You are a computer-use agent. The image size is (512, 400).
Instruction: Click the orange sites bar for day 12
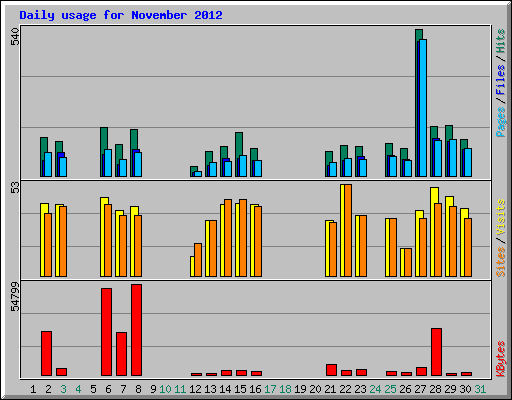click(x=198, y=260)
